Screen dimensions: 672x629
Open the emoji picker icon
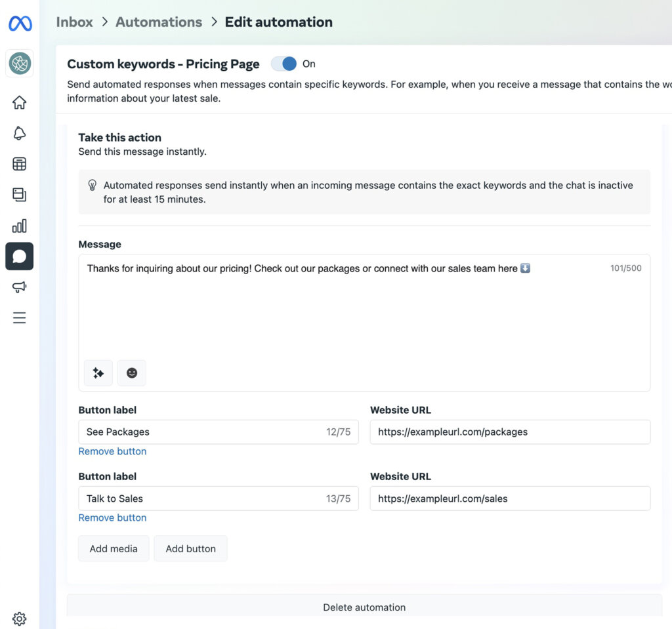(x=131, y=373)
